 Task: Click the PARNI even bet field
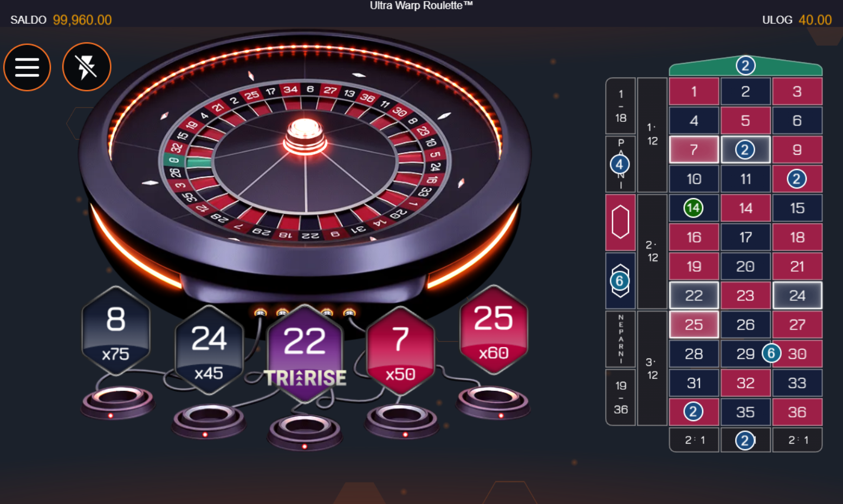620,164
